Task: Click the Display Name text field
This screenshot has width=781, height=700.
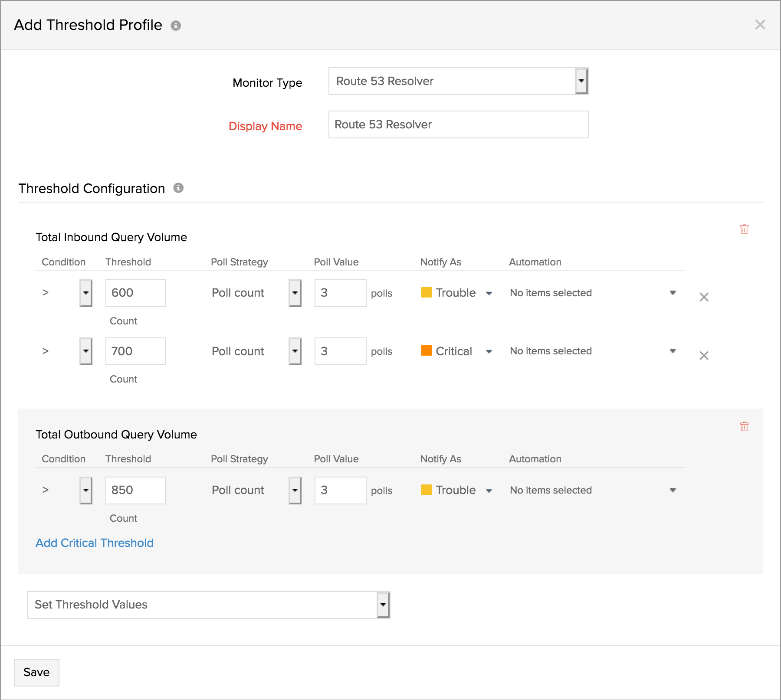Action: [x=458, y=124]
